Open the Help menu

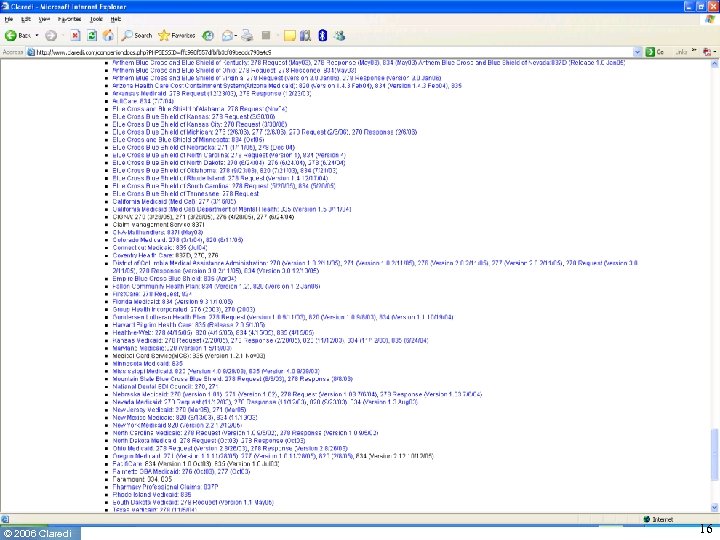coord(116,19)
